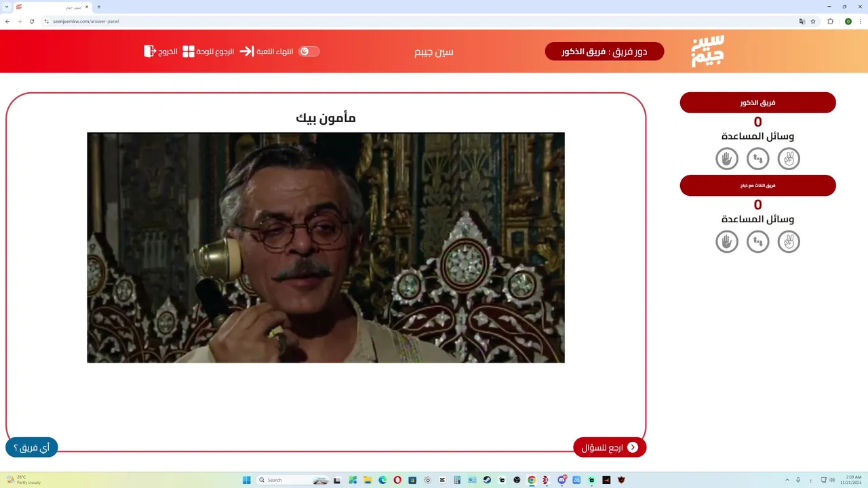Use swap-arrows lifeline for فريق الذكور
The height and width of the screenshot is (488, 868).
click(x=758, y=159)
